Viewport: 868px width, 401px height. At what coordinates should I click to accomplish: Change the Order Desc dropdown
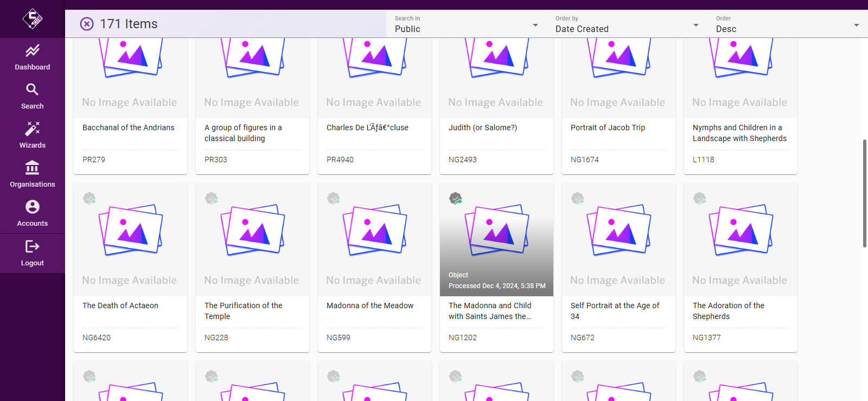coord(788,24)
